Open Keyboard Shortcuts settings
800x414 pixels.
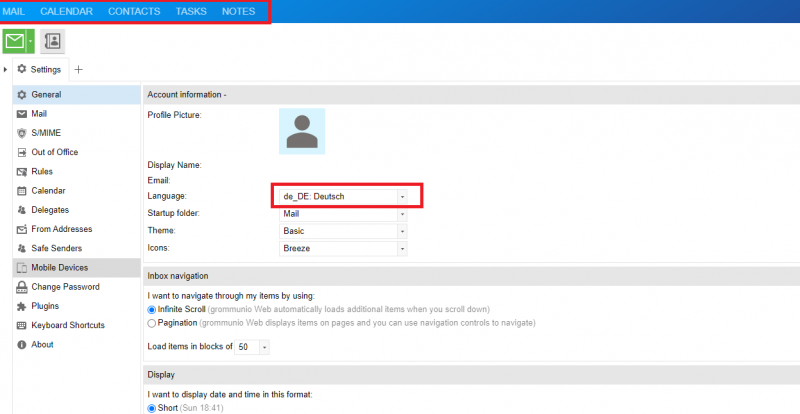click(68, 325)
